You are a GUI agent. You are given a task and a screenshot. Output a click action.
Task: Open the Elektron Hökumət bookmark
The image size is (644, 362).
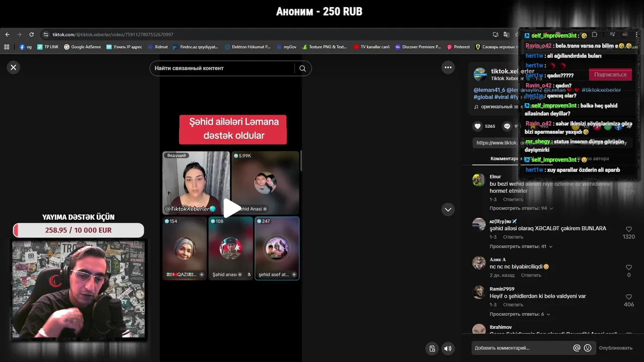point(248,47)
